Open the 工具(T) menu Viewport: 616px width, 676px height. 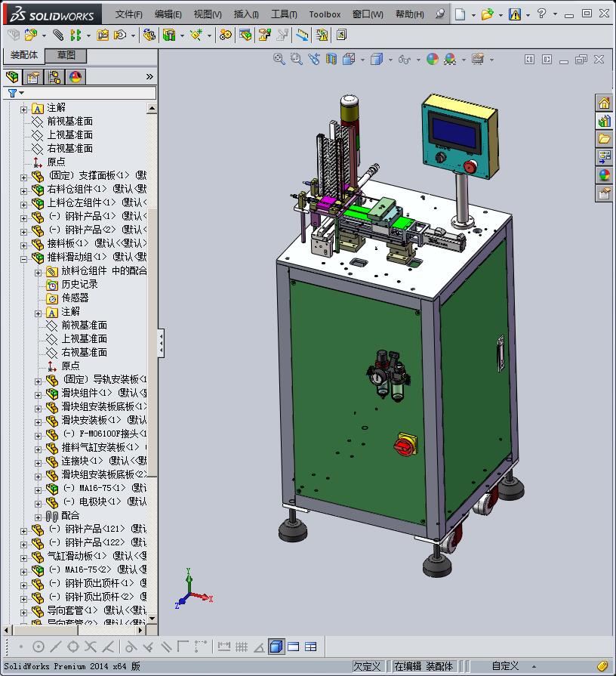point(284,14)
